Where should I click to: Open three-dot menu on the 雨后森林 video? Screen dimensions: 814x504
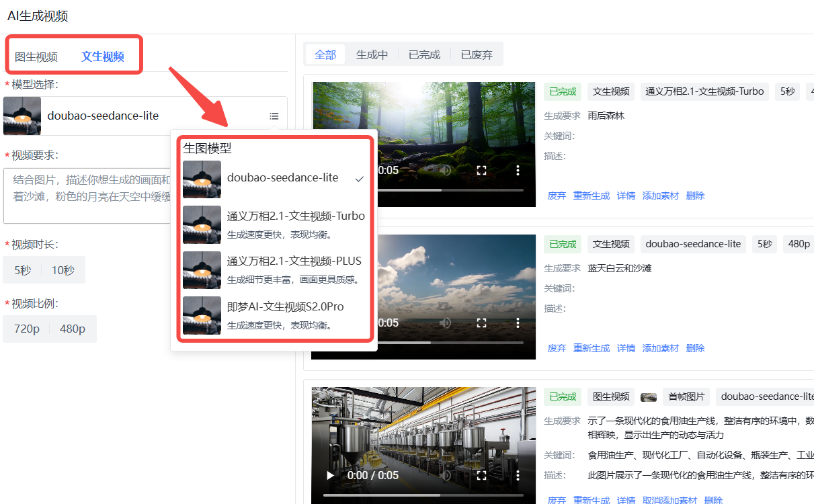pyautogui.click(x=518, y=171)
